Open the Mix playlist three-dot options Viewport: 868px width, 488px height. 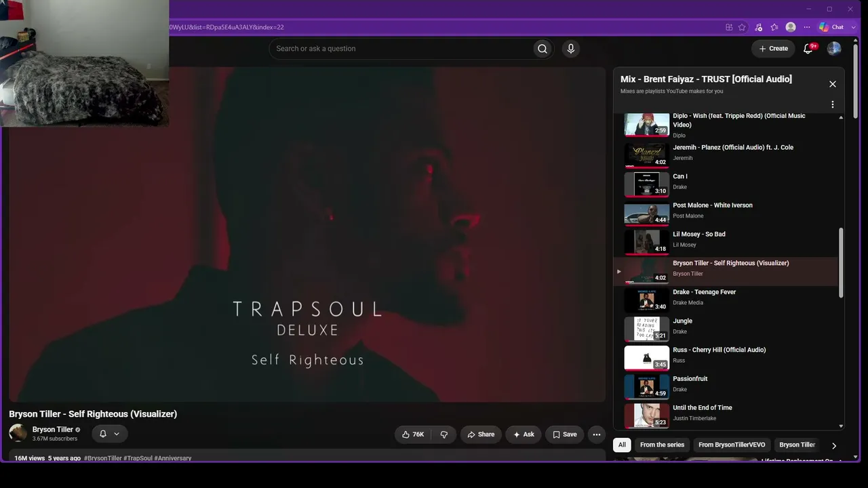833,104
